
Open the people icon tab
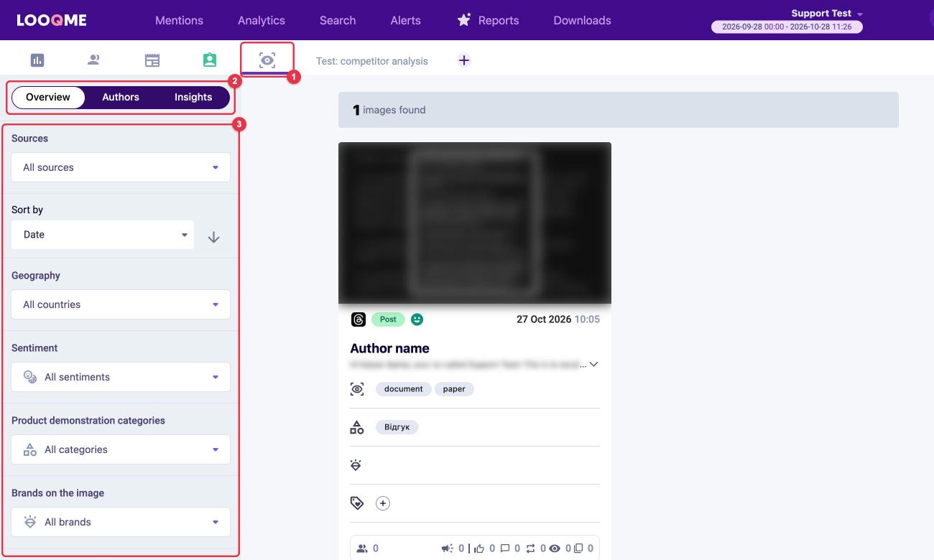[93, 60]
